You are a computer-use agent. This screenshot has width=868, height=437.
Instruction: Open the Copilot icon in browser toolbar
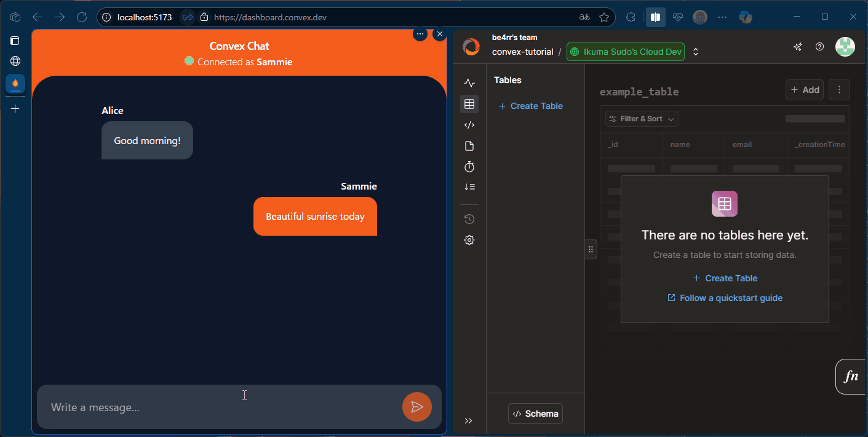click(746, 17)
